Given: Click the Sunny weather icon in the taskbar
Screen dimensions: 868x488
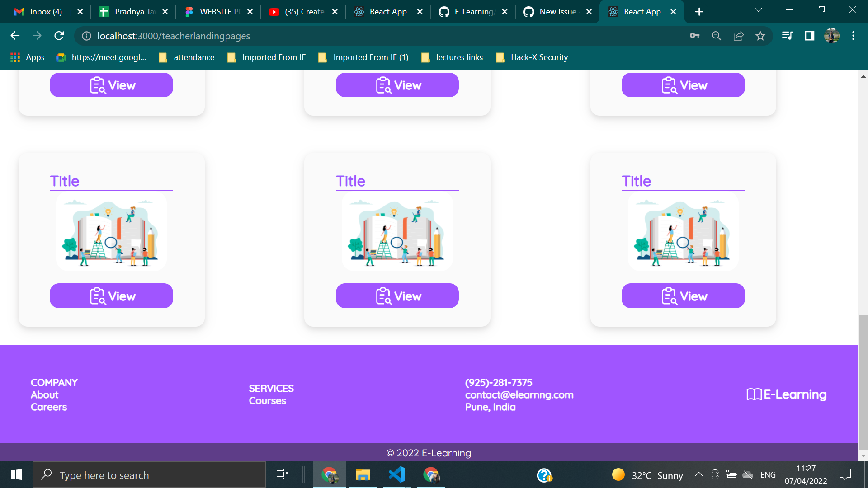Looking at the screenshot, I should tap(618, 474).
